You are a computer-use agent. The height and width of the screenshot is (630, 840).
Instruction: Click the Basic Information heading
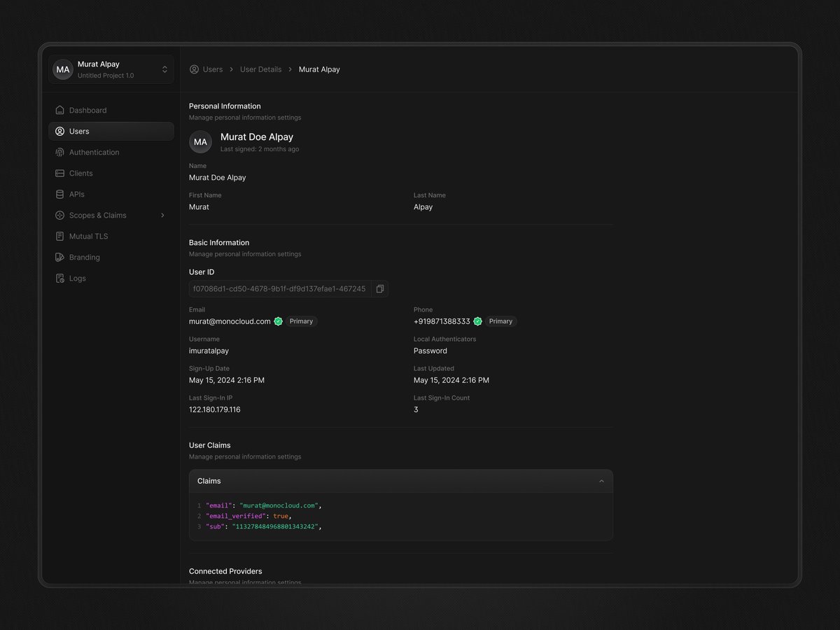[x=219, y=243]
